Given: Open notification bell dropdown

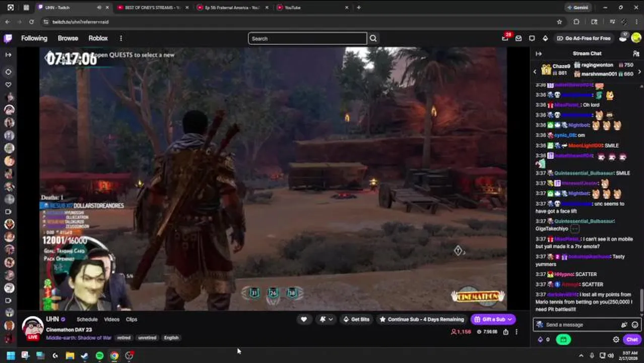Looking at the screenshot, I should 326,319.
